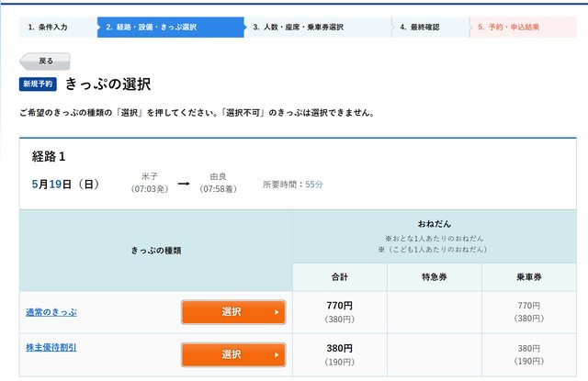Image resolution: width=588 pixels, height=381 pixels.
Task: Click the 合計 column header
Action: tap(339, 277)
